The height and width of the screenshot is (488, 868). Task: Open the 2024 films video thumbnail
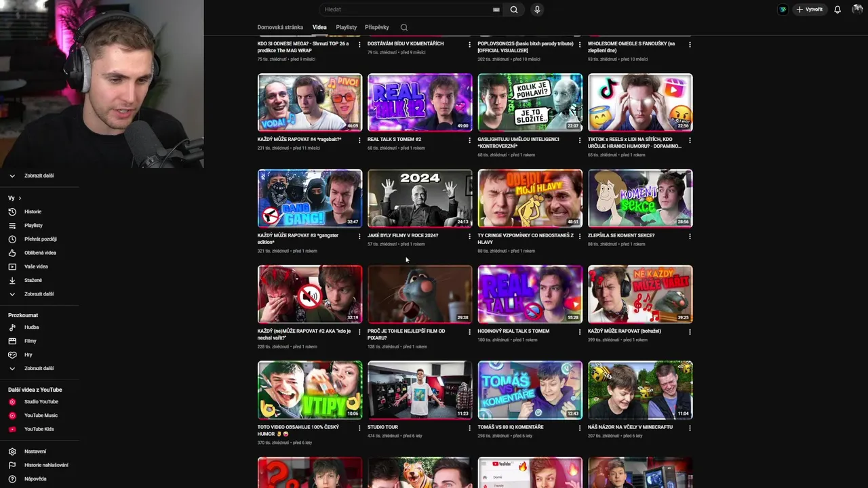tap(420, 198)
